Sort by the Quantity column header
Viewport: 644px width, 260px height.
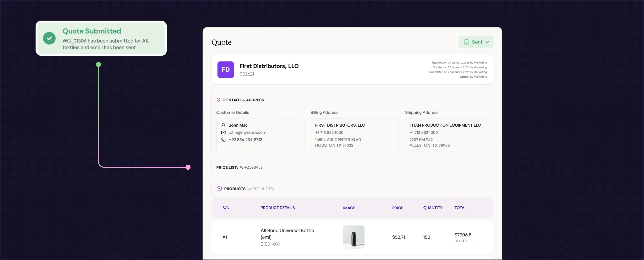point(432,208)
